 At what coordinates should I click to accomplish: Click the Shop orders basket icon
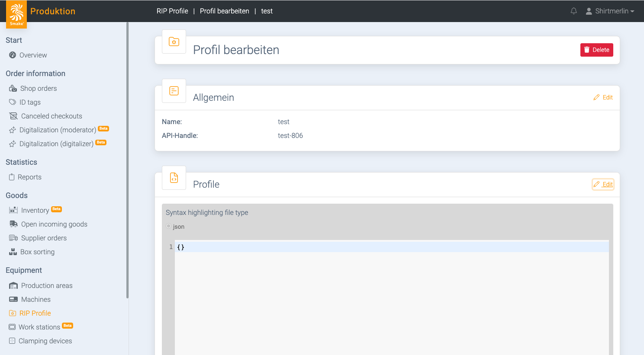coord(13,88)
